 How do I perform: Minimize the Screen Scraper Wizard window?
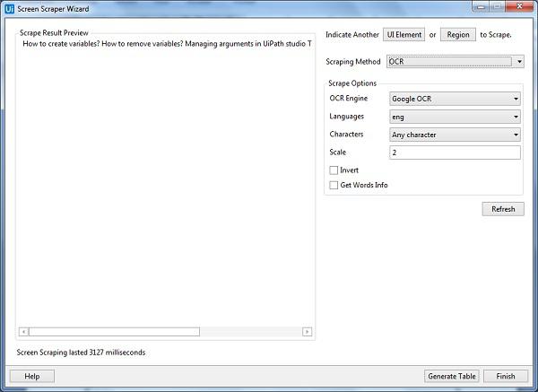(481, 6)
